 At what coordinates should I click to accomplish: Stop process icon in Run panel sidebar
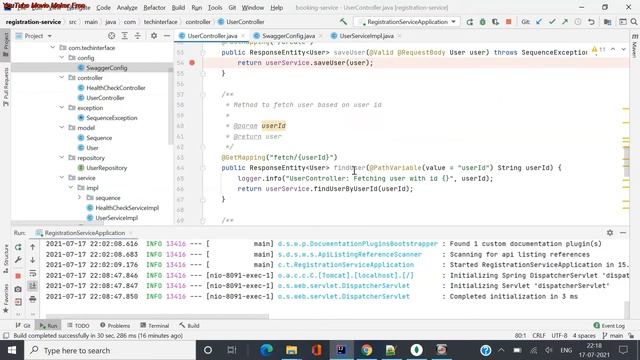click(x=18, y=276)
